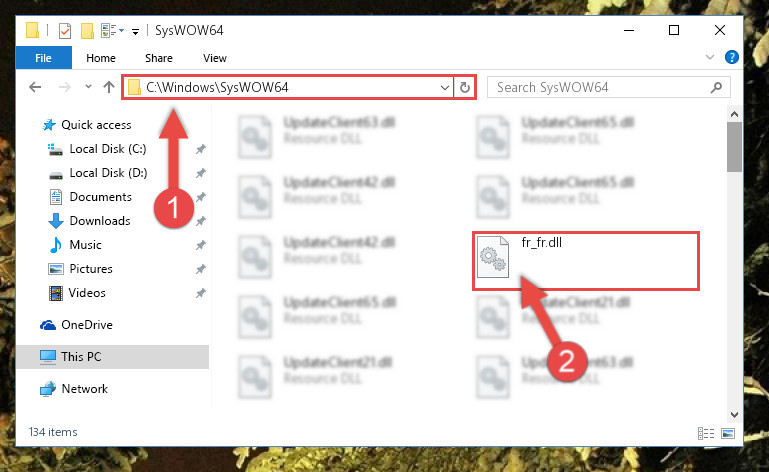The height and width of the screenshot is (472, 769).
Task: Open the Share tab
Action: (158, 58)
